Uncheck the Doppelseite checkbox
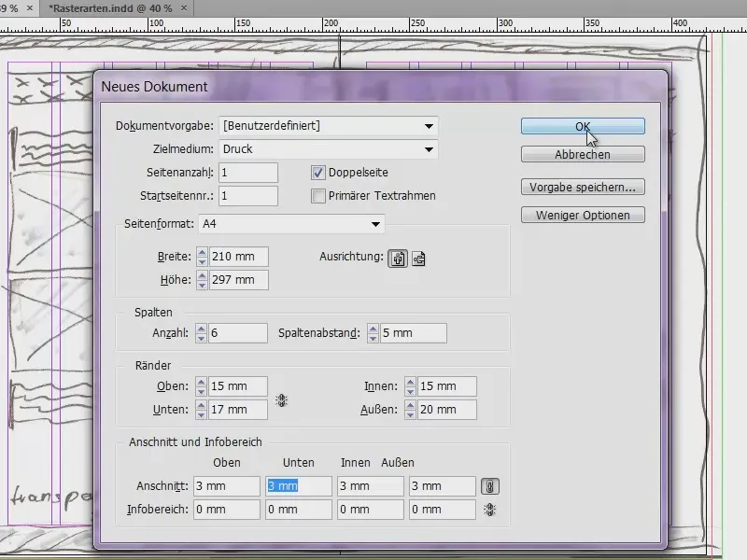Image resolution: width=747 pixels, height=560 pixels. click(317, 173)
